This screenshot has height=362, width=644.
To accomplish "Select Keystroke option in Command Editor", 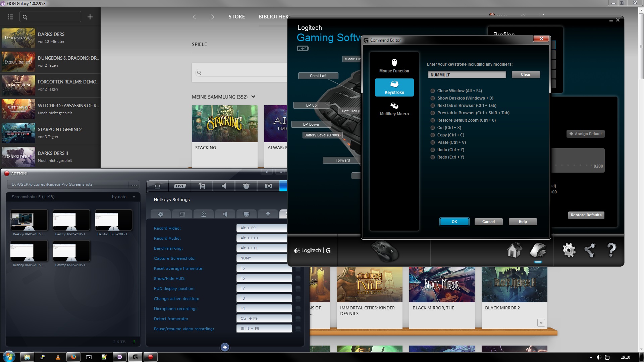I will click(394, 87).
